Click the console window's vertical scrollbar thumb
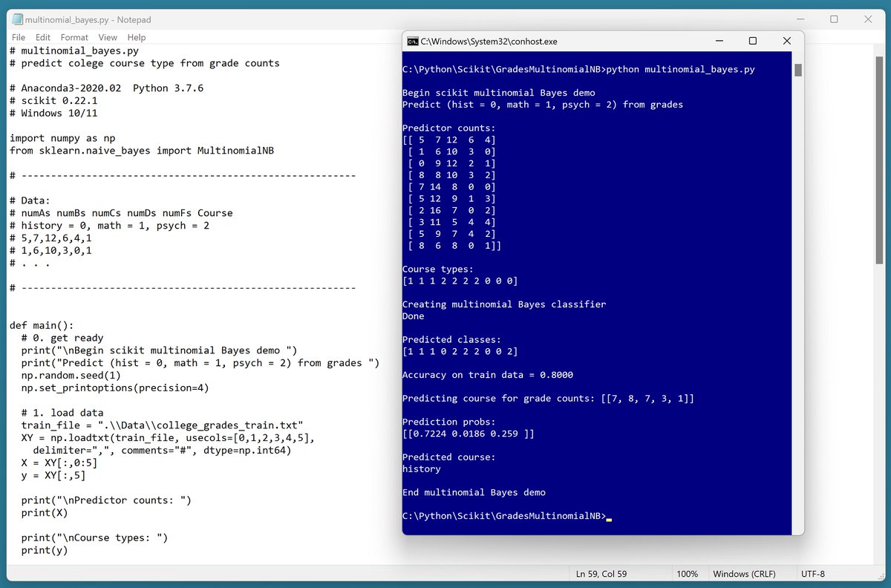891x588 pixels. pyautogui.click(x=797, y=71)
